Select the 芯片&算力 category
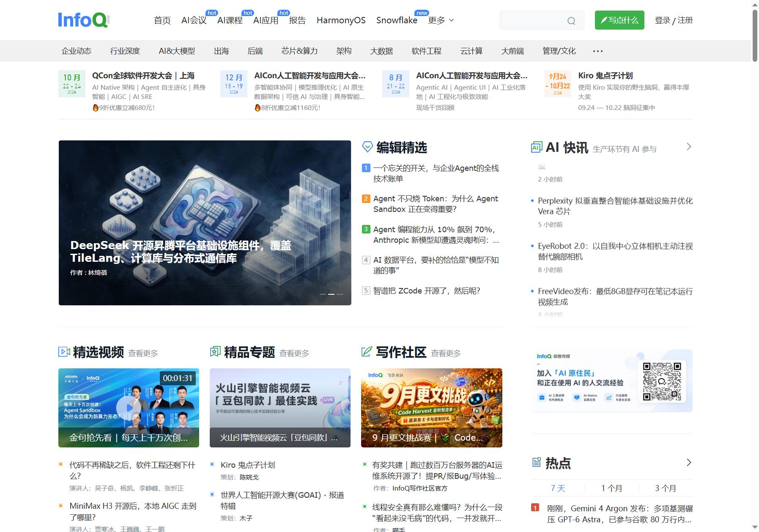The height and width of the screenshot is (532, 759). (299, 51)
